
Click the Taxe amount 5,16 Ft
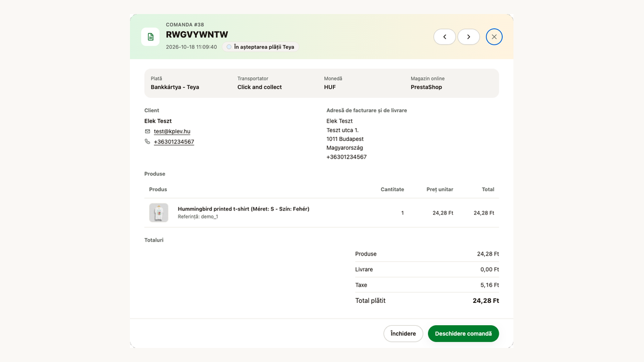coord(489,285)
